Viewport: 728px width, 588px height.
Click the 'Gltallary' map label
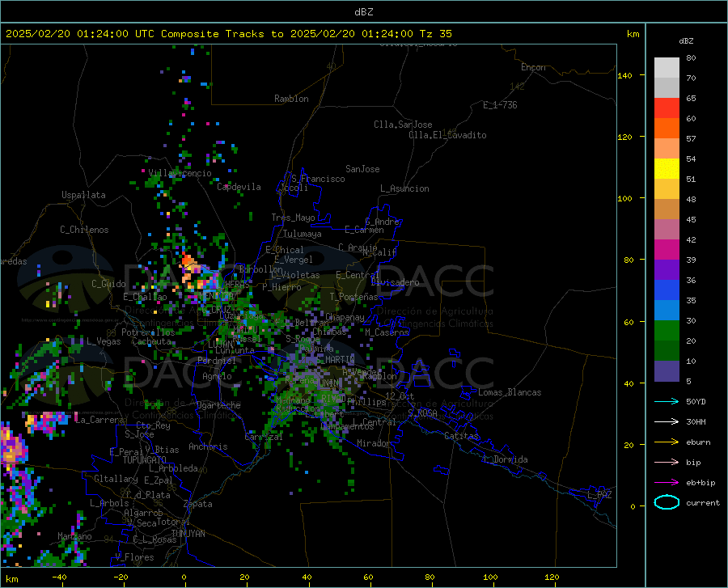point(116,479)
